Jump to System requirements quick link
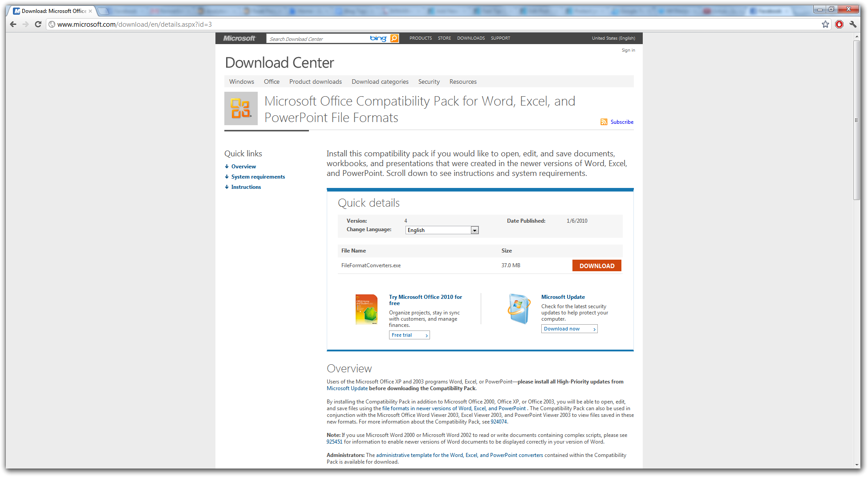Screen dimensions: 868x477 [x=258, y=177]
